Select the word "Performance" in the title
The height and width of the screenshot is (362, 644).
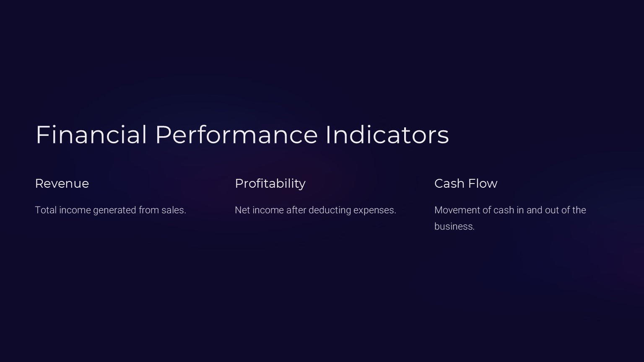point(236,135)
